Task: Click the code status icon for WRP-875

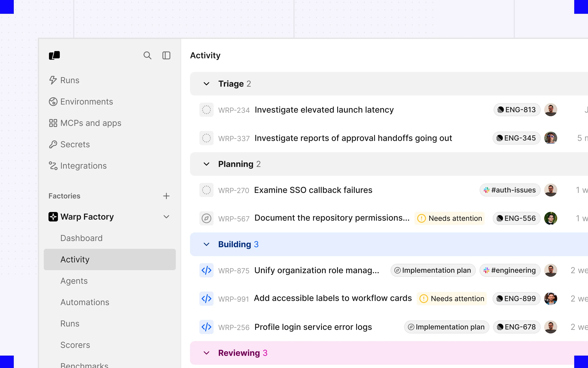Action: point(206,270)
